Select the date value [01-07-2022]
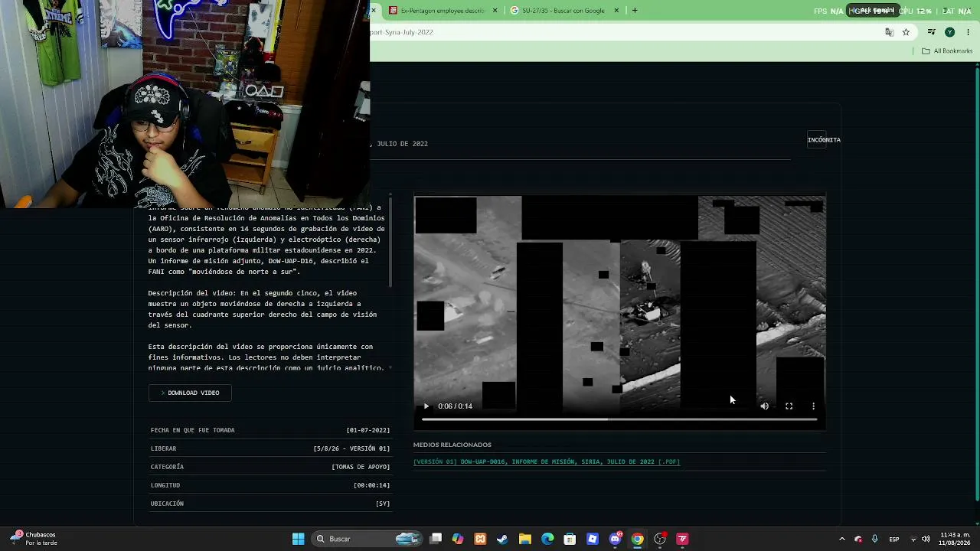This screenshot has height=551, width=980. click(x=368, y=430)
